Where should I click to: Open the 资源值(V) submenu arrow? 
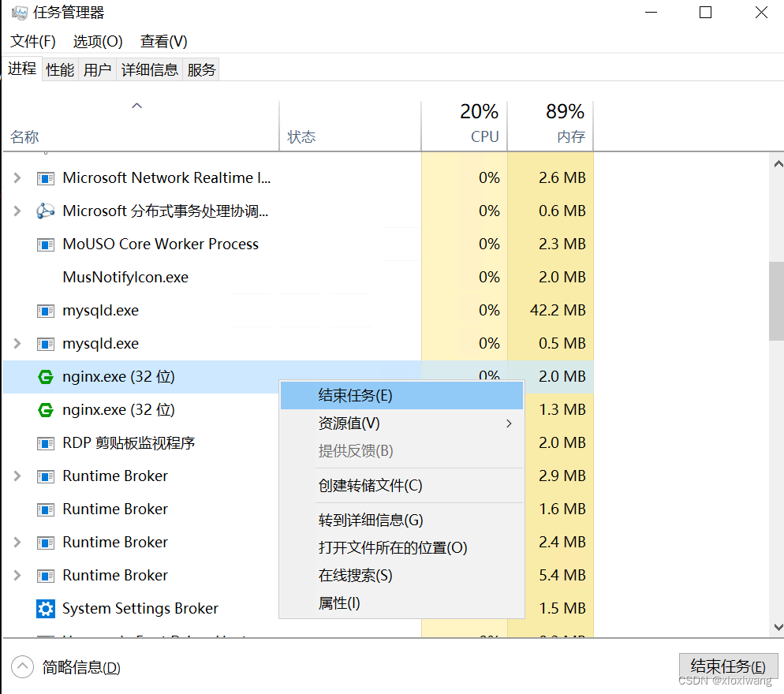coord(509,423)
